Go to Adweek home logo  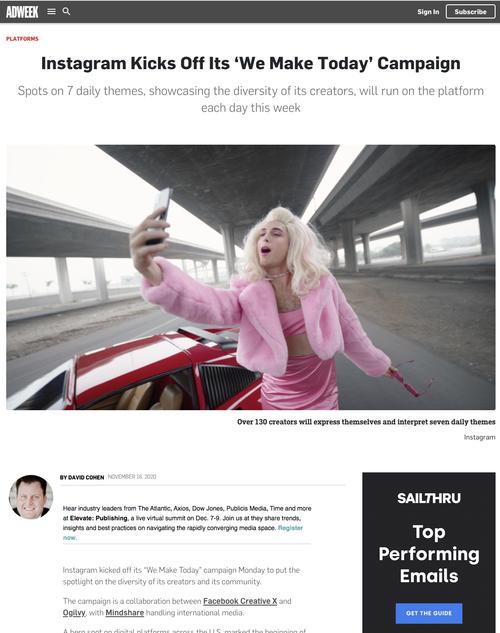coord(22,12)
